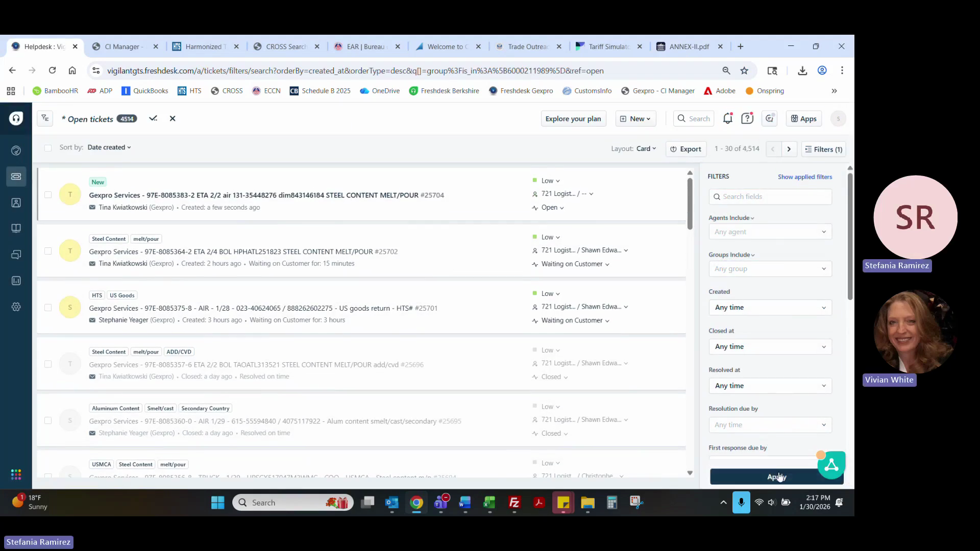The width and height of the screenshot is (980, 551).
Task: Open the Created Any time dropdown
Action: click(x=770, y=308)
